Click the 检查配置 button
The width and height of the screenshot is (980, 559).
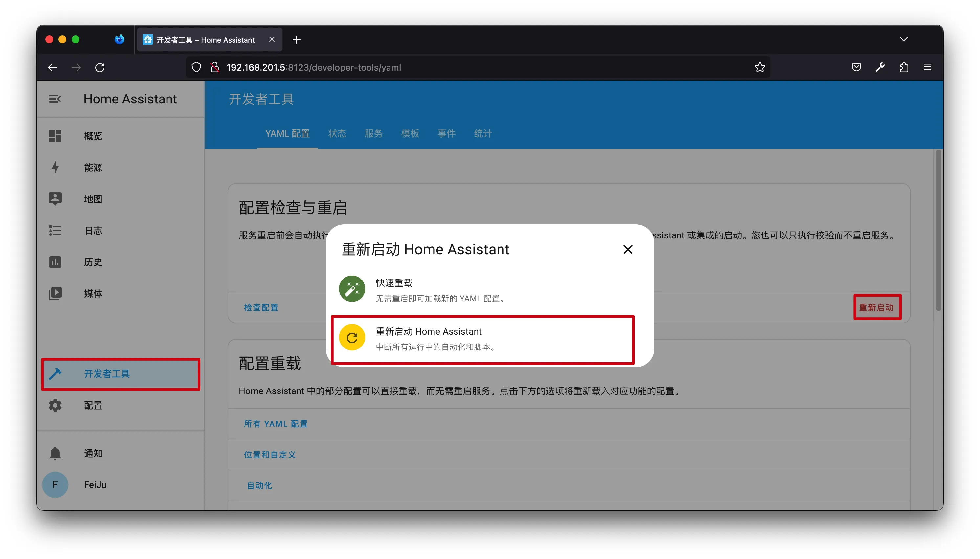coord(261,307)
